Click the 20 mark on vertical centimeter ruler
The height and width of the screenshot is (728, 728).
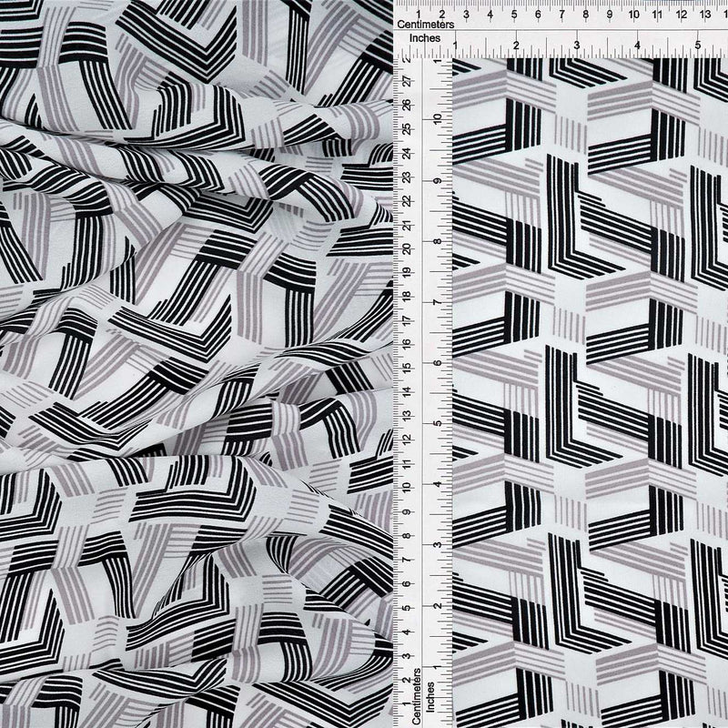pyautogui.click(x=408, y=248)
